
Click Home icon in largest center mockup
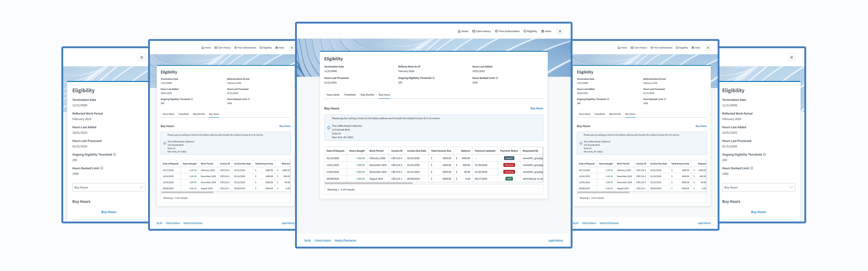(x=459, y=31)
